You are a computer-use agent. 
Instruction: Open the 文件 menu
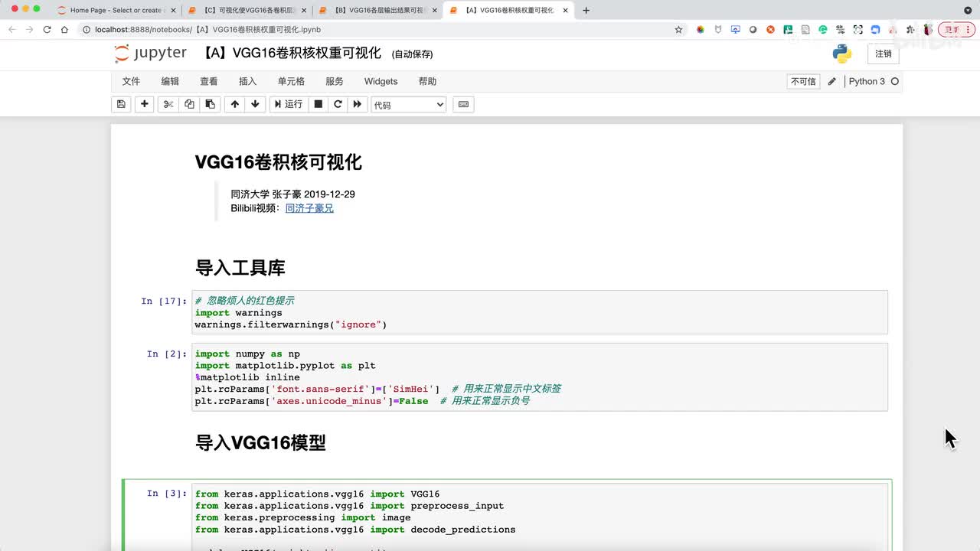(132, 81)
